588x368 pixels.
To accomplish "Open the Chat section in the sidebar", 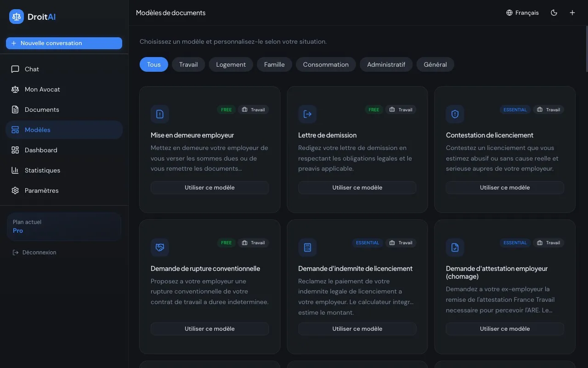I will tap(31, 69).
